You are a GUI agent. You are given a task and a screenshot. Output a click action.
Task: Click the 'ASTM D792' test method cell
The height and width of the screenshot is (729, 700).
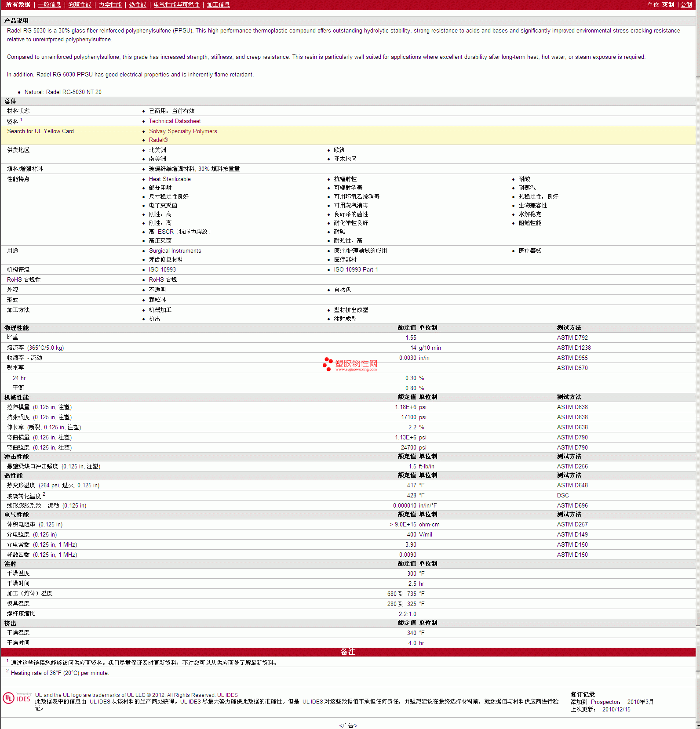pyautogui.click(x=572, y=337)
